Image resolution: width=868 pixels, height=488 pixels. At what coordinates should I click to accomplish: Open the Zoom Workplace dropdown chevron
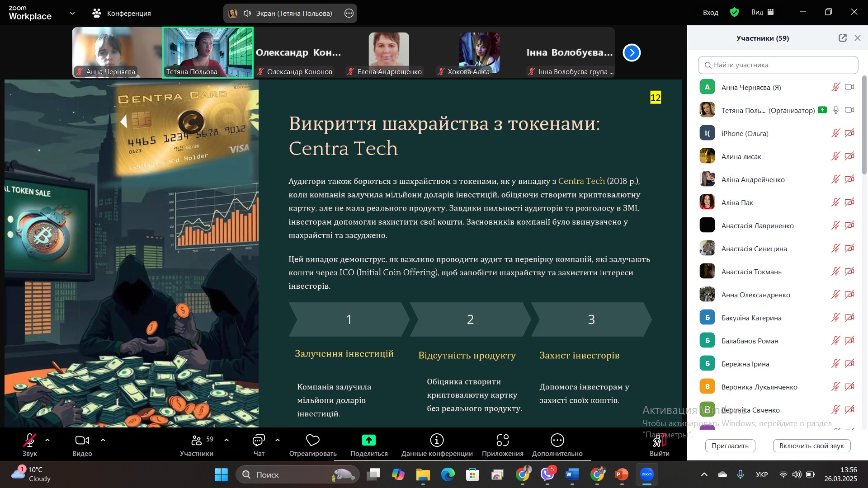pos(72,13)
